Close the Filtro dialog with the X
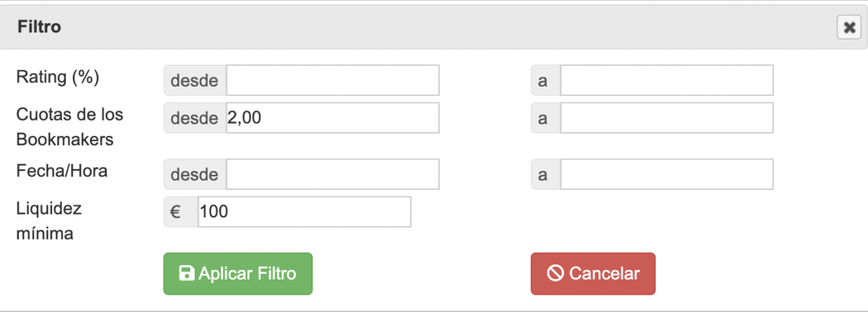868x312 pixels. pyautogui.click(x=848, y=27)
